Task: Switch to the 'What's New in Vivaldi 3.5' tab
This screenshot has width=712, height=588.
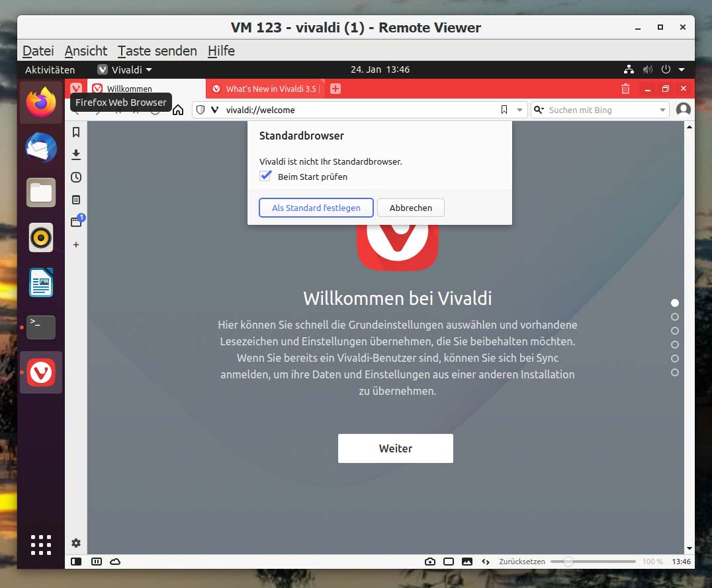Action: pyautogui.click(x=265, y=88)
